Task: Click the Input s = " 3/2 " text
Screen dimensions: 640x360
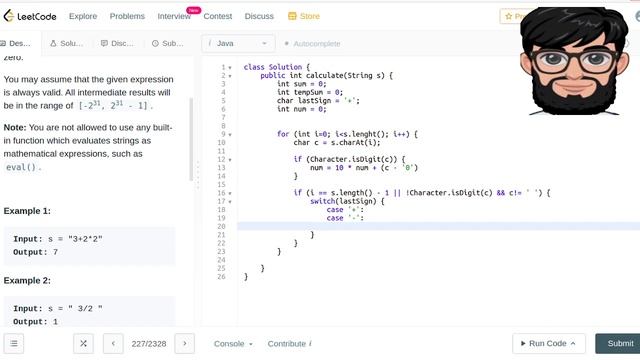Action: pyautogui.click(x=58, y=309)
